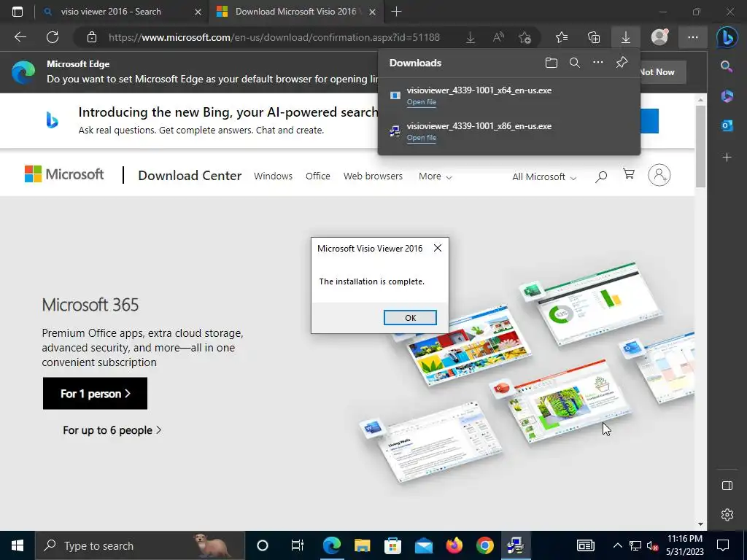Open Collections toolbar icon
The image size is (747, 560).
click(x=594, y=37)
